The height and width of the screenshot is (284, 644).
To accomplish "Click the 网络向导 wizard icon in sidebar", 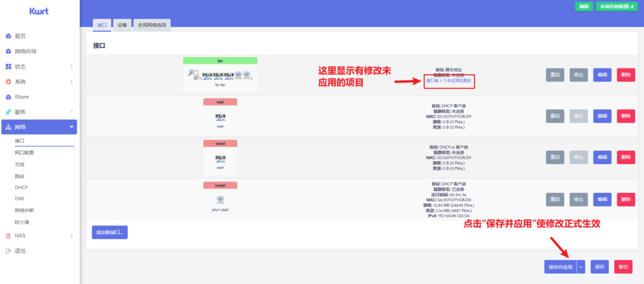I will 8,52.
